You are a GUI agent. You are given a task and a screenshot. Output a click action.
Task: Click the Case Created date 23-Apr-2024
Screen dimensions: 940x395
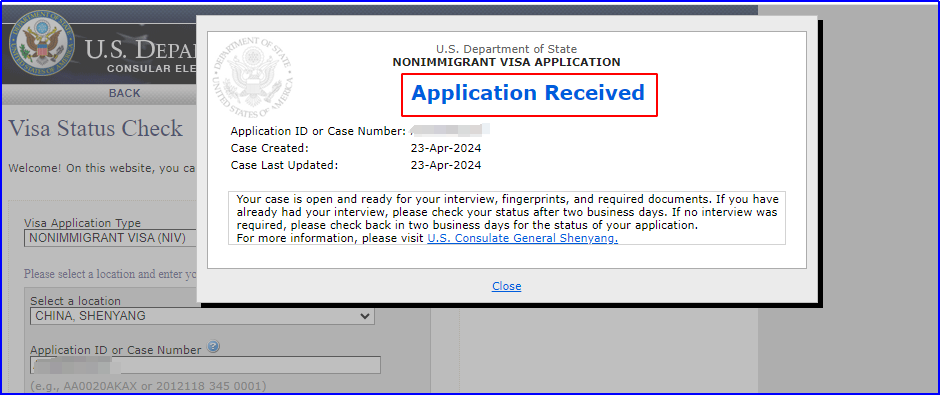point(445,148)
